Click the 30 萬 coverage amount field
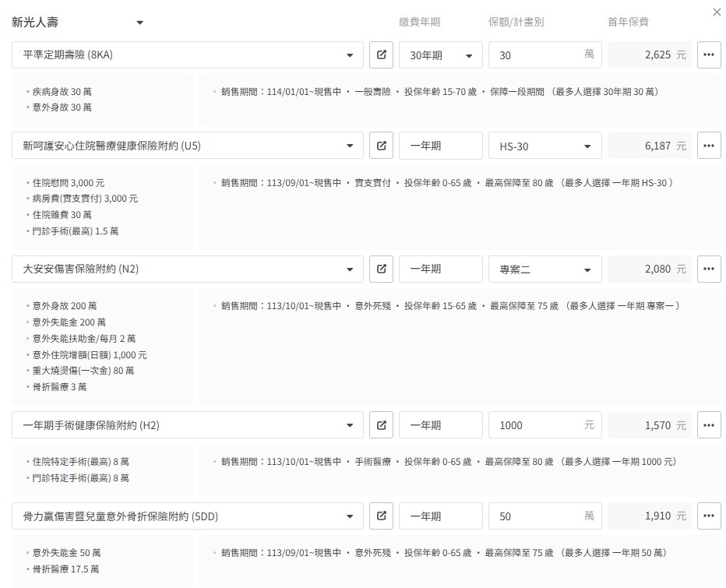726x588 pixels. coord(537,55)
